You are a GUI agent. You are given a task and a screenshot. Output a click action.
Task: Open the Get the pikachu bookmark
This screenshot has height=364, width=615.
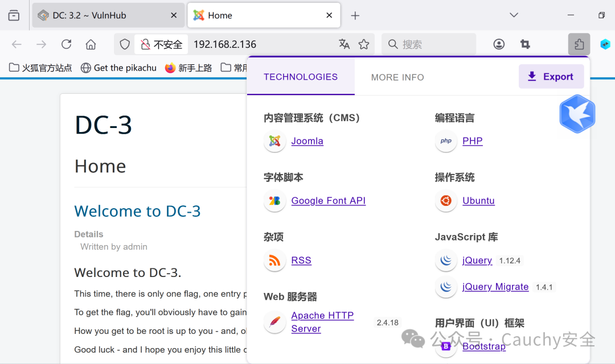pos(118,68)
